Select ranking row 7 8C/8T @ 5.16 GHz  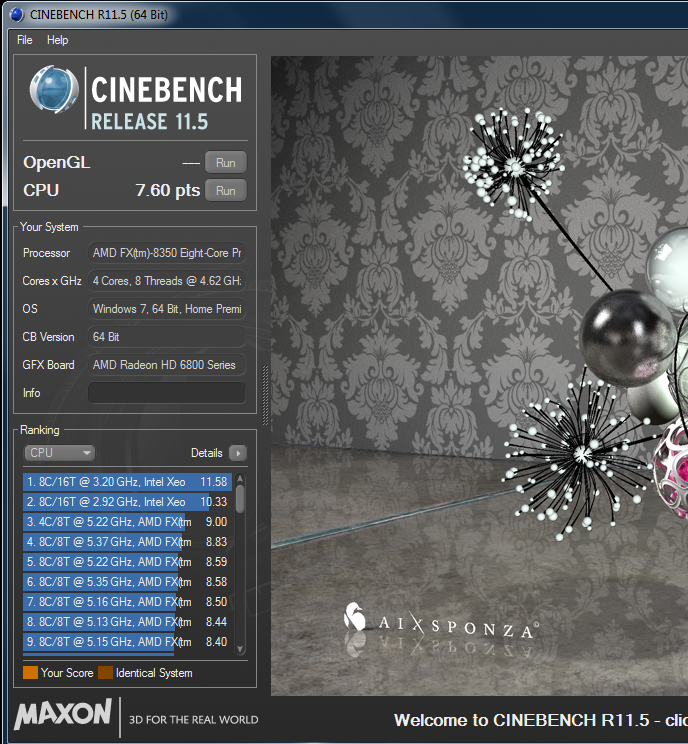click(127, 602)
